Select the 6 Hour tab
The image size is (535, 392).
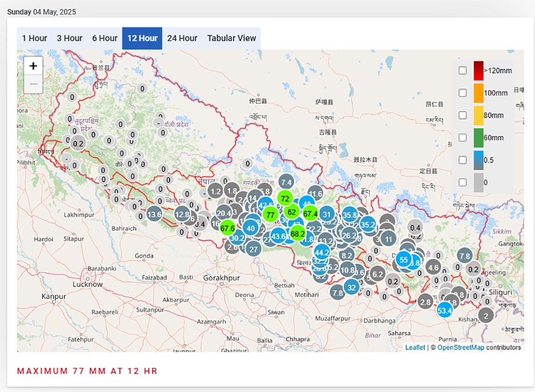(105, 38)
